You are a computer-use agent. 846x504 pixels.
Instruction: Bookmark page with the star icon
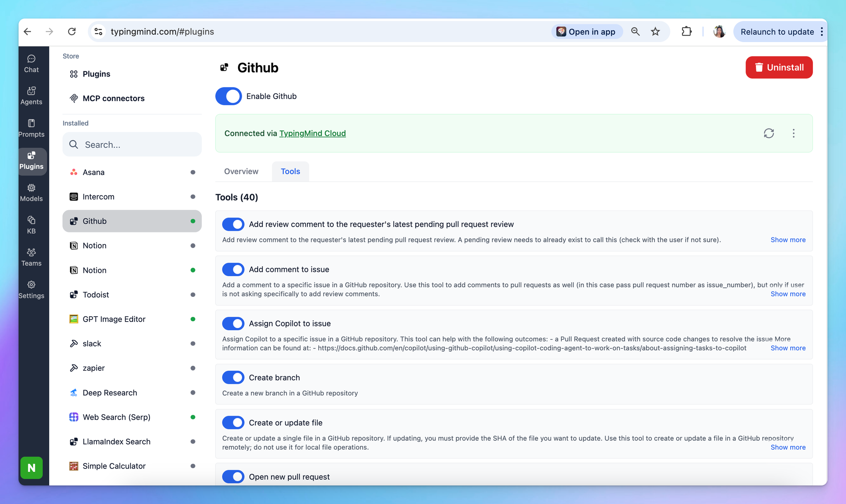click(x=655, y=32)
